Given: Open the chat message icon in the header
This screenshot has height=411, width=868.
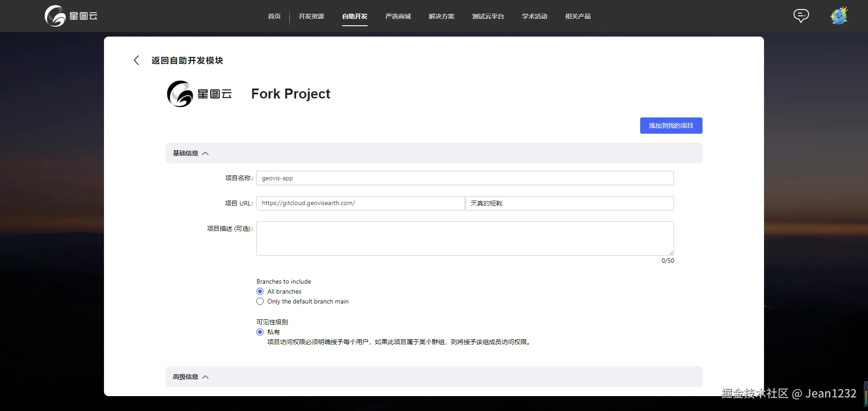Looking at the screenshot, I should (x=801, y=16).
